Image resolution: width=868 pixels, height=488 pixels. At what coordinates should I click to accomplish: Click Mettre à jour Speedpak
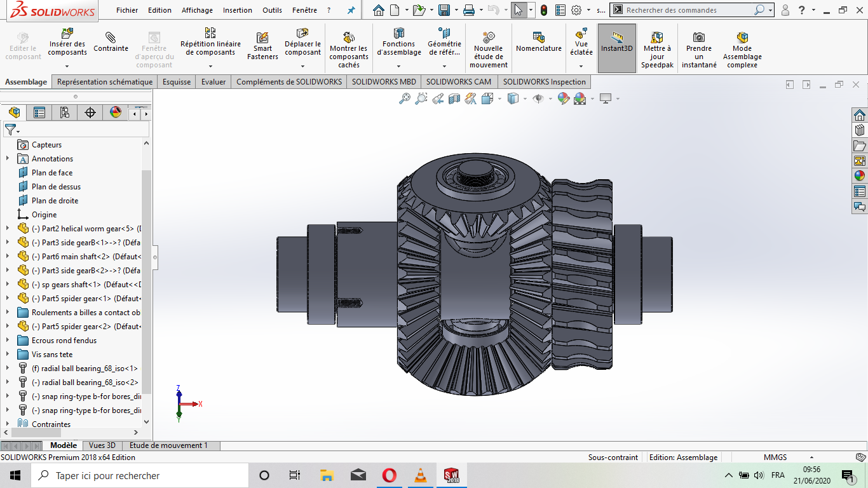pyautogui.click(x=657, y=50)
